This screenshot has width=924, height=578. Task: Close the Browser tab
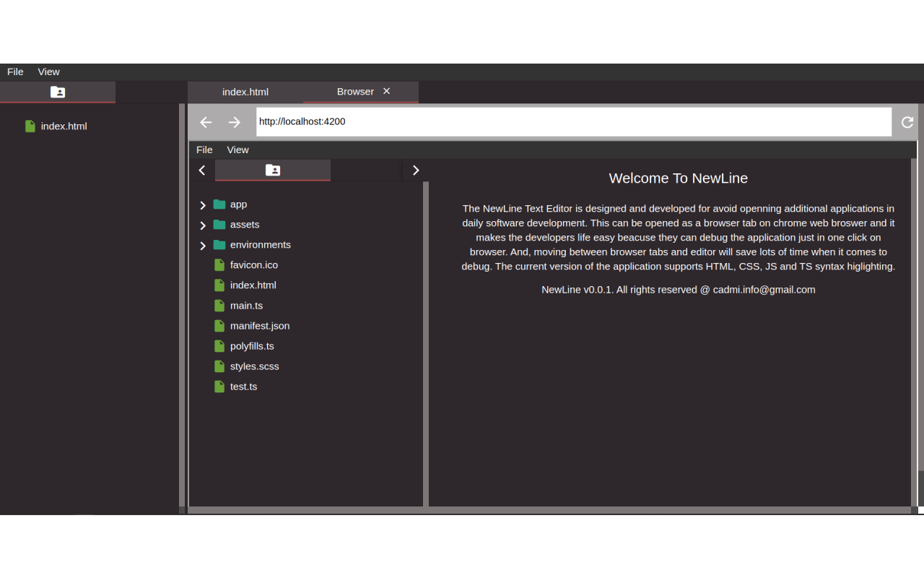click(x=387, y=91)
